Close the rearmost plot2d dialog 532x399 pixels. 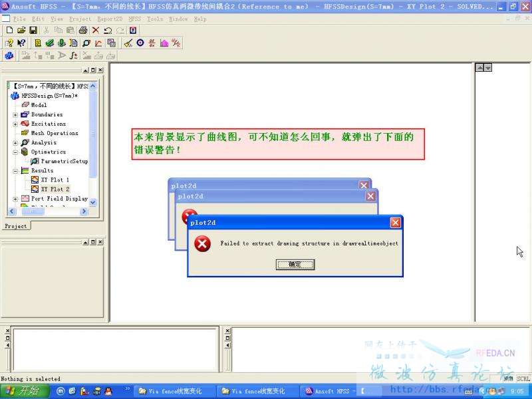pyautogui.click(x=364, y=186)
